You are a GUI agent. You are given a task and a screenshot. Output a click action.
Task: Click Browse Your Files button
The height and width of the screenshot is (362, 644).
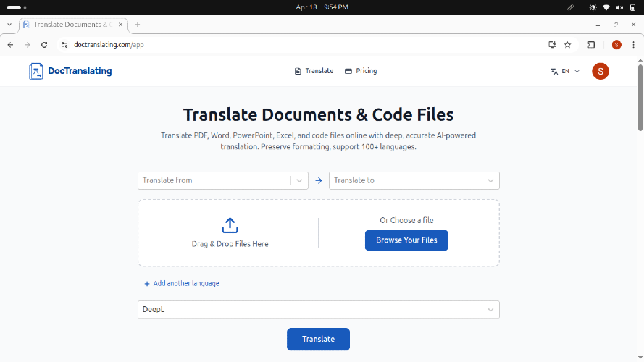(406, 240)
